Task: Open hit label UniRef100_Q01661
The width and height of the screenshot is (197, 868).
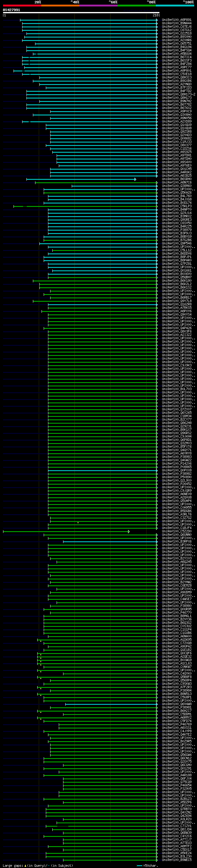Action: coord(176,270)
